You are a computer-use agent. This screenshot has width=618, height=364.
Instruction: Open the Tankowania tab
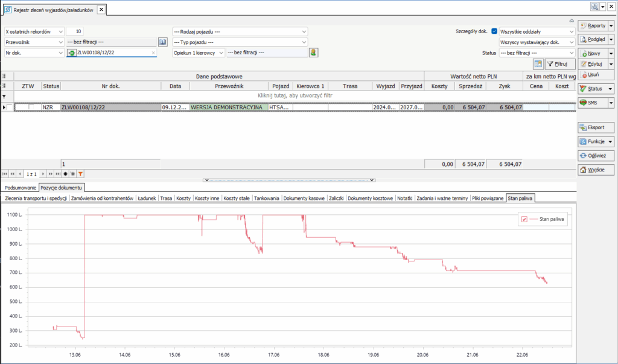266,199
